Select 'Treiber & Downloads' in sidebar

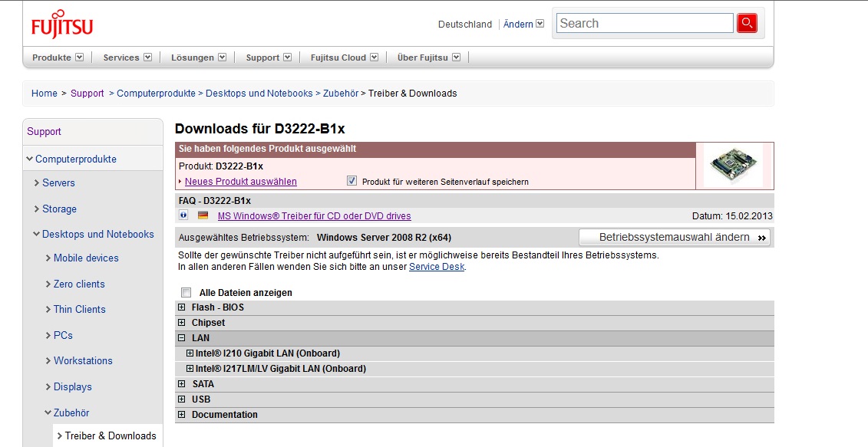pyautogui.click(x=111, y=436)
